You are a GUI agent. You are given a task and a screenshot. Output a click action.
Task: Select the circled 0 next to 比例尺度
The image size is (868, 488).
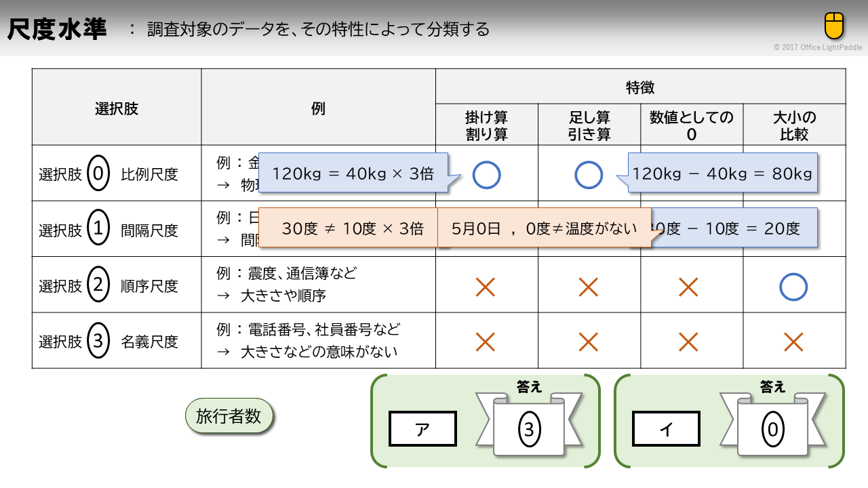click(98, 175)
